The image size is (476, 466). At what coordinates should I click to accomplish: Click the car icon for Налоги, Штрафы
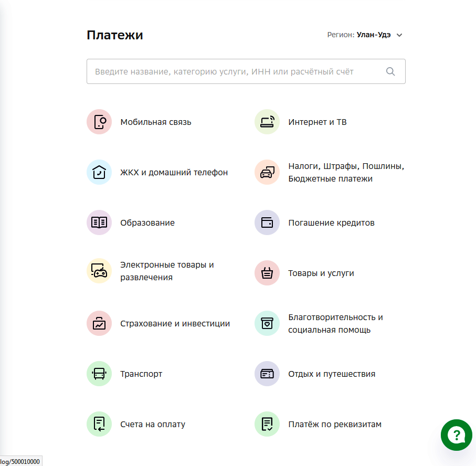point(267,172)
